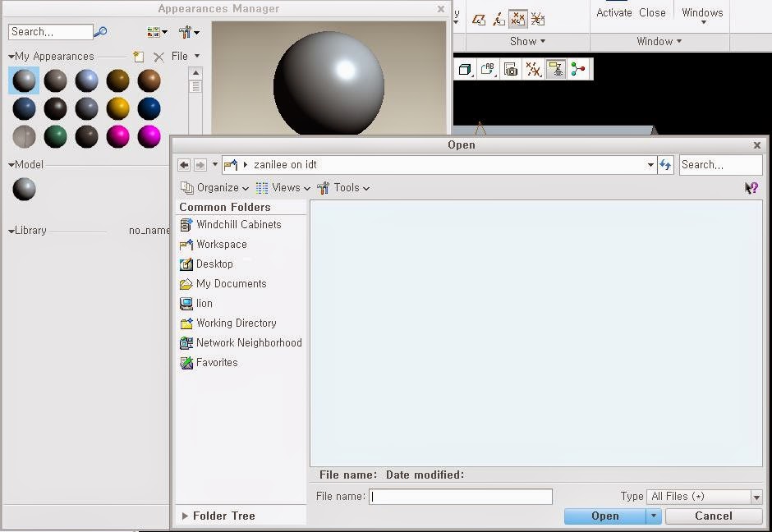Viewport: 772px width, 532px height.
Task: Open the Tools menu in Open dialog
Action: pos(343,187)
